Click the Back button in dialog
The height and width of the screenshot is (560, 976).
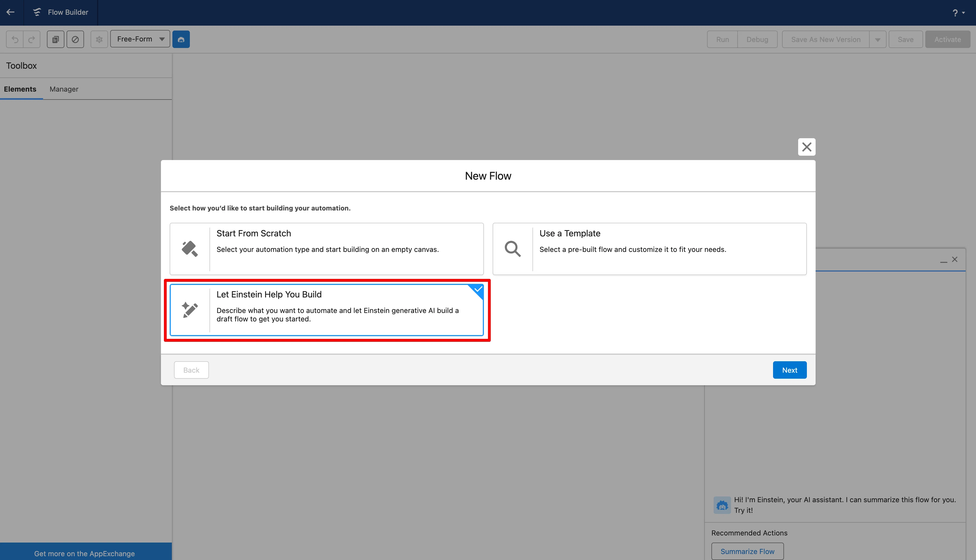point(191,370)
